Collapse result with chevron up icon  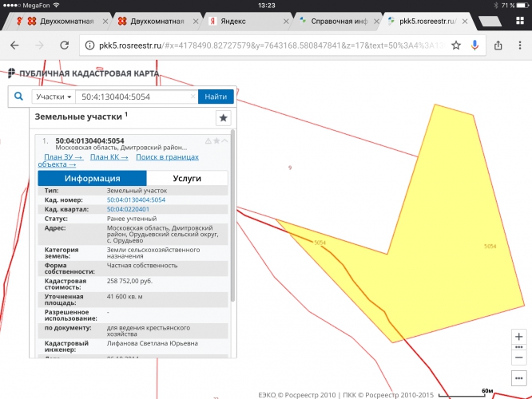pyautogui.click(x=224, y=140)
